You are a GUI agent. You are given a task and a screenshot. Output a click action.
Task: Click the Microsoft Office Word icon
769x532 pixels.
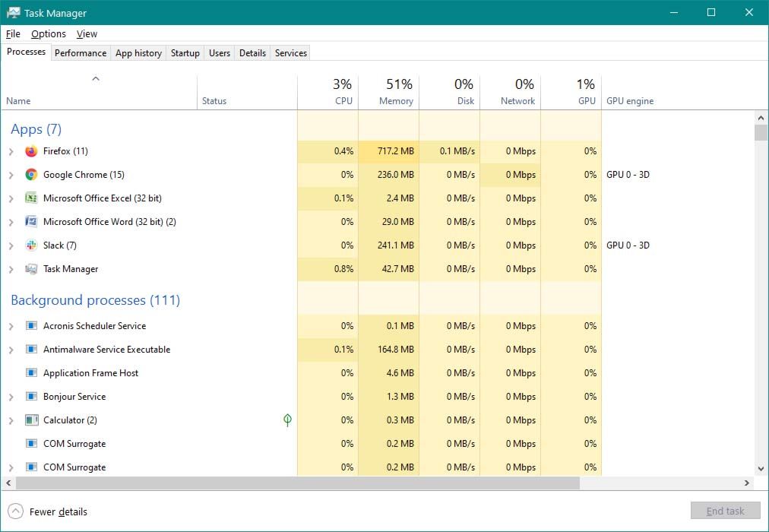tap(31, 222)
